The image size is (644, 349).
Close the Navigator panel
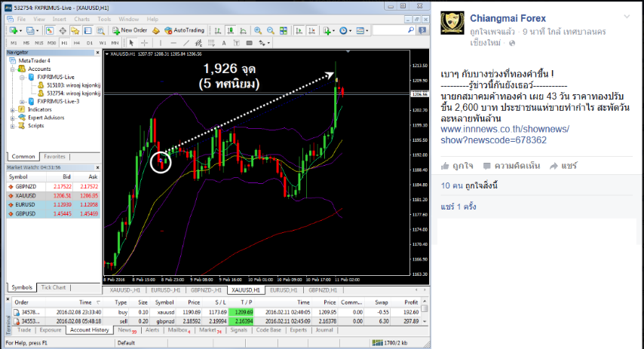pyautogui.click(x=98, y=53)
